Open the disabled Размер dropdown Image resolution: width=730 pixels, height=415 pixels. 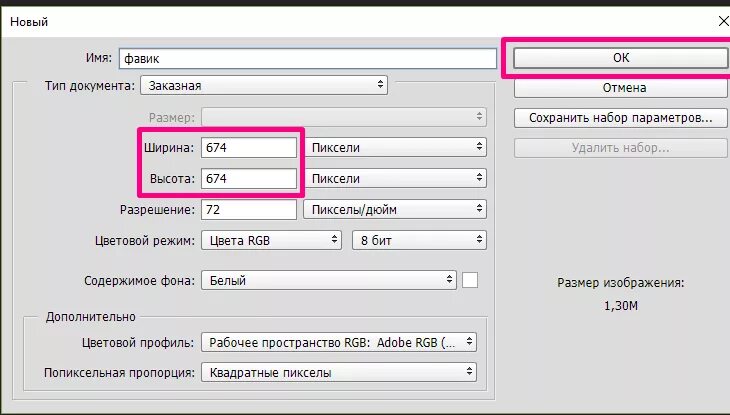pos(344,117)
